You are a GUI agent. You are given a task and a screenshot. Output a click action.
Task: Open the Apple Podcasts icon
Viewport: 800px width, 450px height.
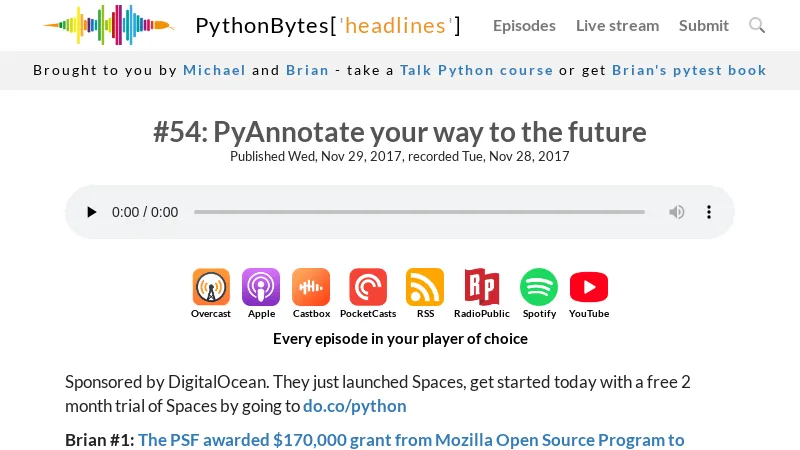[261, 287]
